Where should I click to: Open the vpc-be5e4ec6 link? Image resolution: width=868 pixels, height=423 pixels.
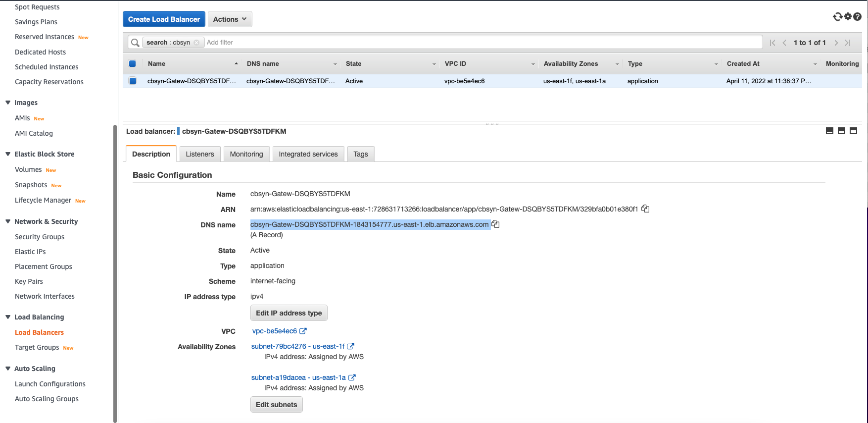(275, 331)
